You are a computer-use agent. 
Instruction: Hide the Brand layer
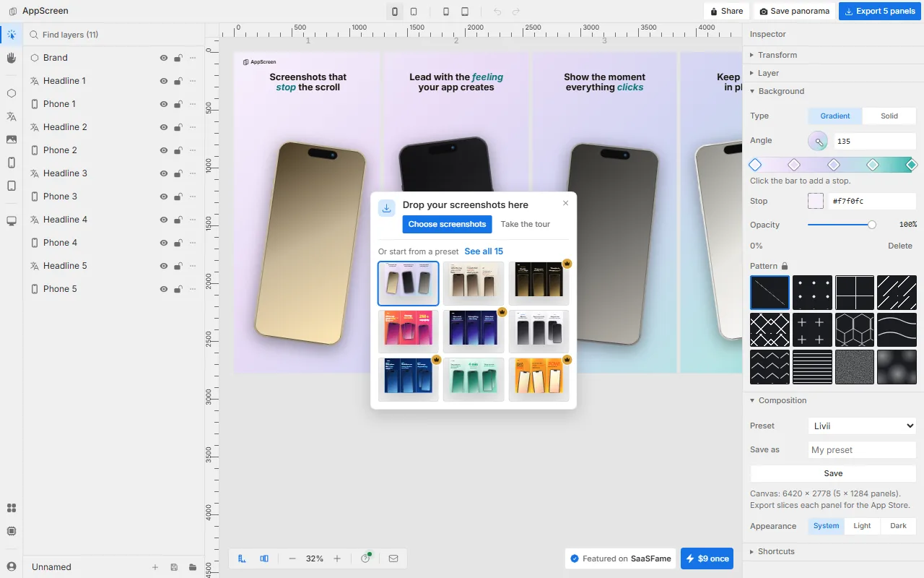tap(164, 58)
